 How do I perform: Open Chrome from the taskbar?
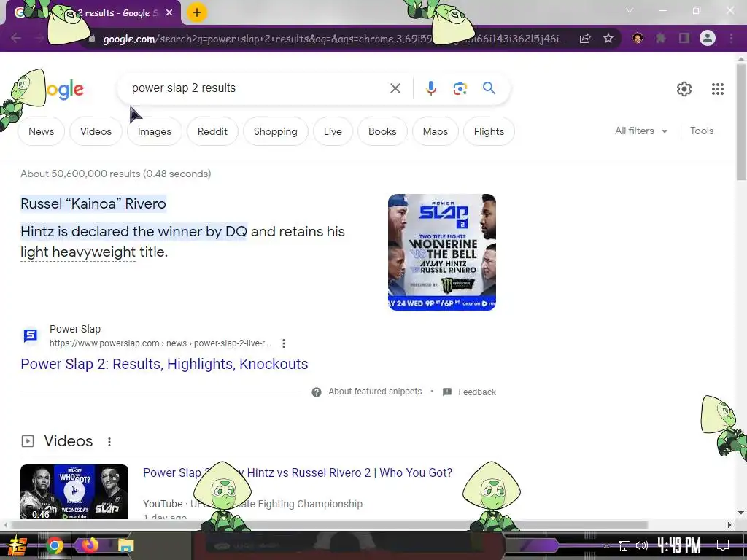point(54,545)
